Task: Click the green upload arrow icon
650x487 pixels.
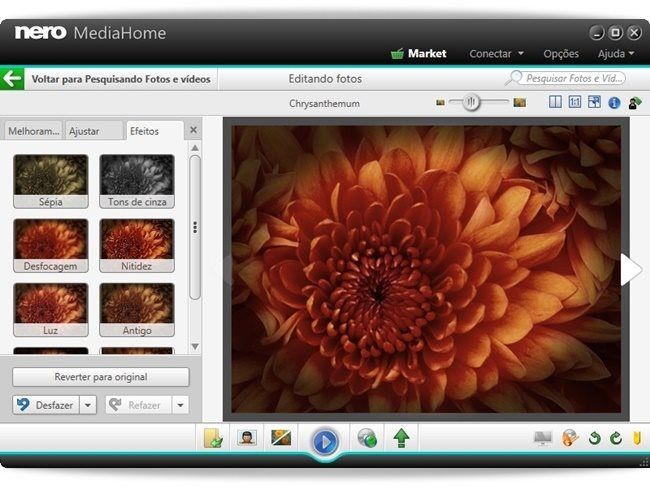Action: tap(401, 438)
